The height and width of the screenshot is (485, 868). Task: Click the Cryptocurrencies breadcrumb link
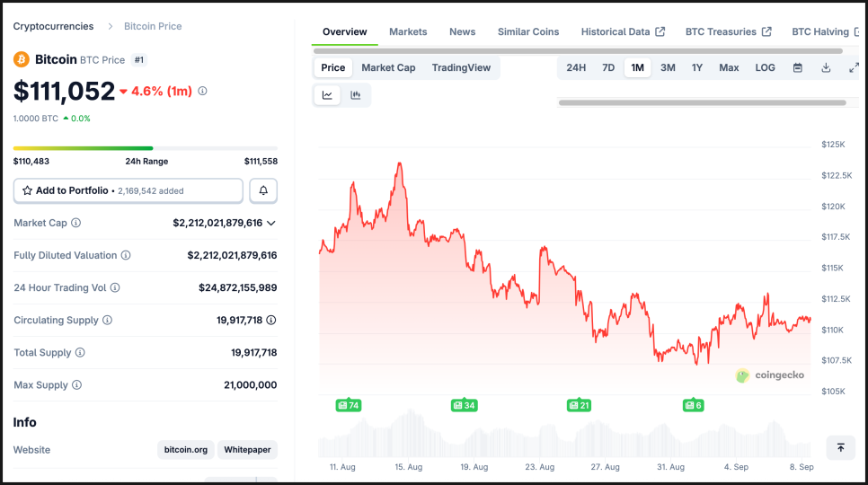click(53, 26)
